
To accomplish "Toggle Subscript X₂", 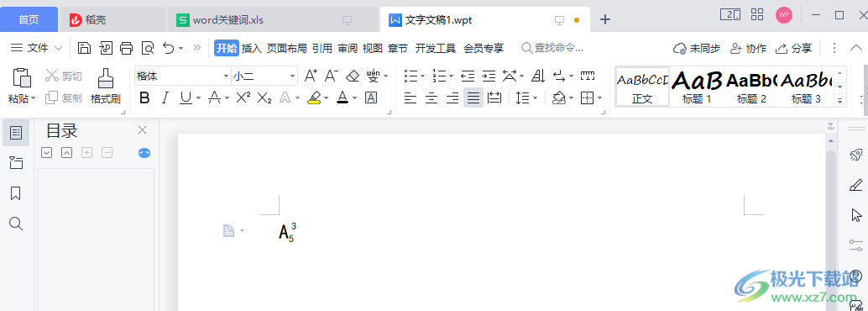I will [x=264, y=98].
